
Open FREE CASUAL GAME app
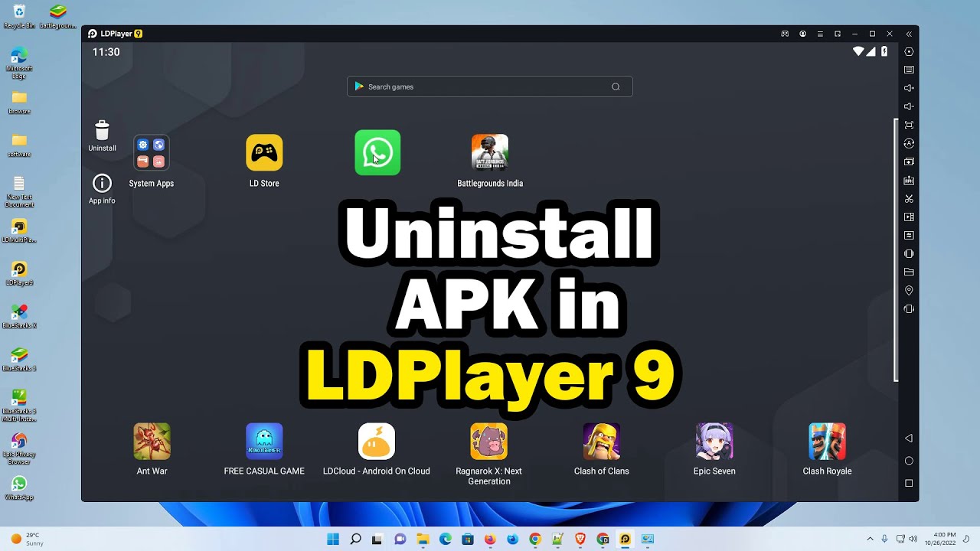[264, 442]
